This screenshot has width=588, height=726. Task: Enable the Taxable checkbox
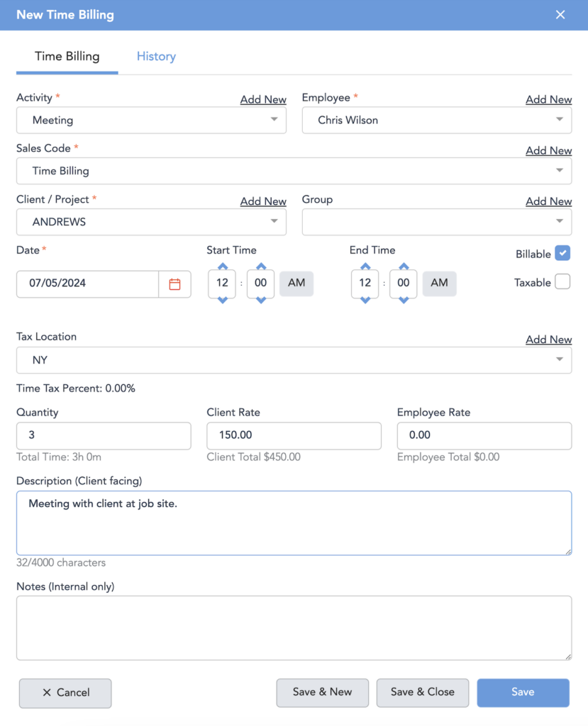coord(562,282)
